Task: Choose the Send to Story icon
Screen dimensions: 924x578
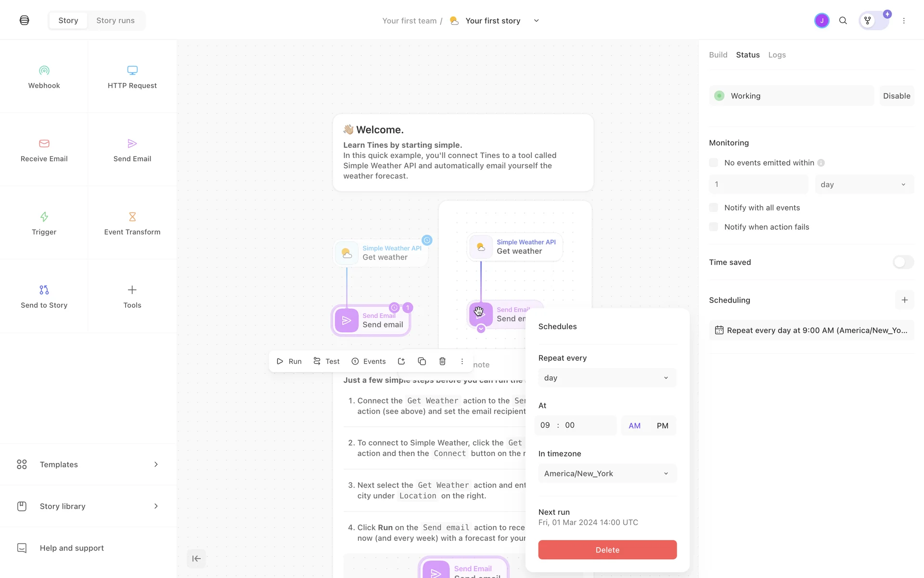Action: click(x=44, y=290)
